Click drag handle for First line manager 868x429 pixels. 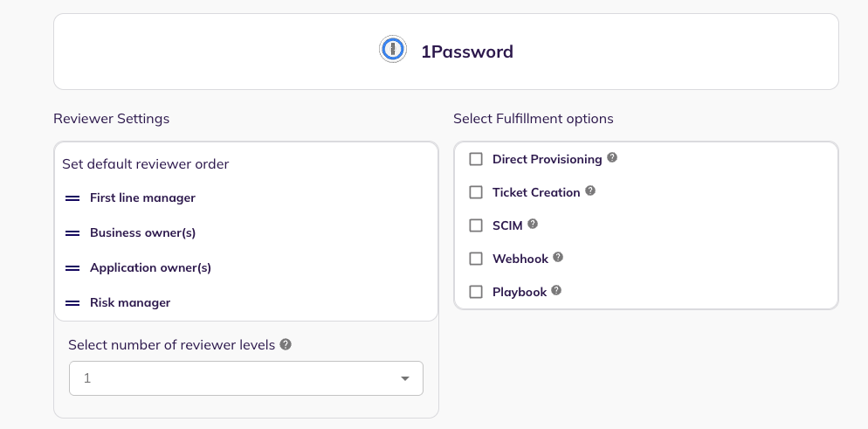[x=72, y=198]
